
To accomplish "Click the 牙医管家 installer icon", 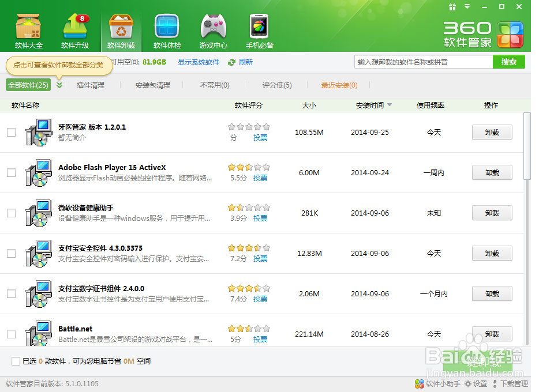I will click(39, 133).
